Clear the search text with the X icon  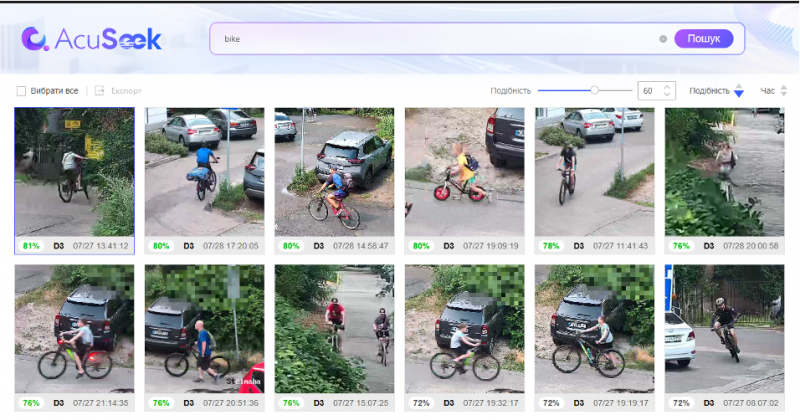663,39
